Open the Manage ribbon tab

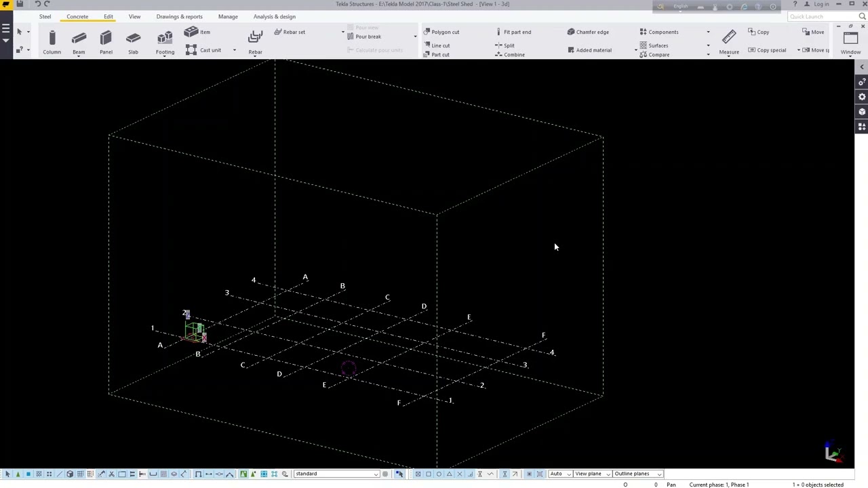228,16
